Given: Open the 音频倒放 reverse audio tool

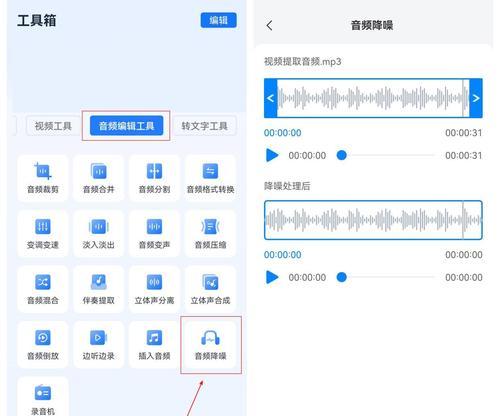Looking at the screenshot, I should pyautogui.click(x=43, y=345).
